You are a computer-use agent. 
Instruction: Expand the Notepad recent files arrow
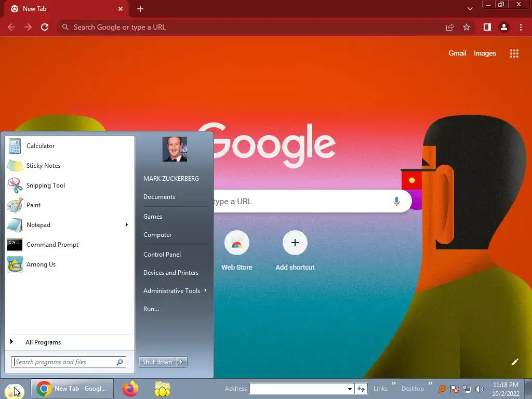pos(127,224)
